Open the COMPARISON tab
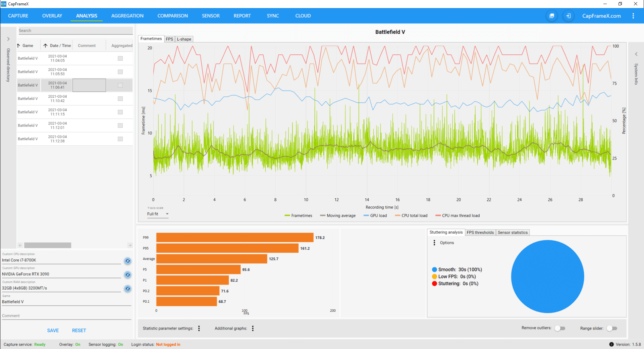 click(173, 16)
